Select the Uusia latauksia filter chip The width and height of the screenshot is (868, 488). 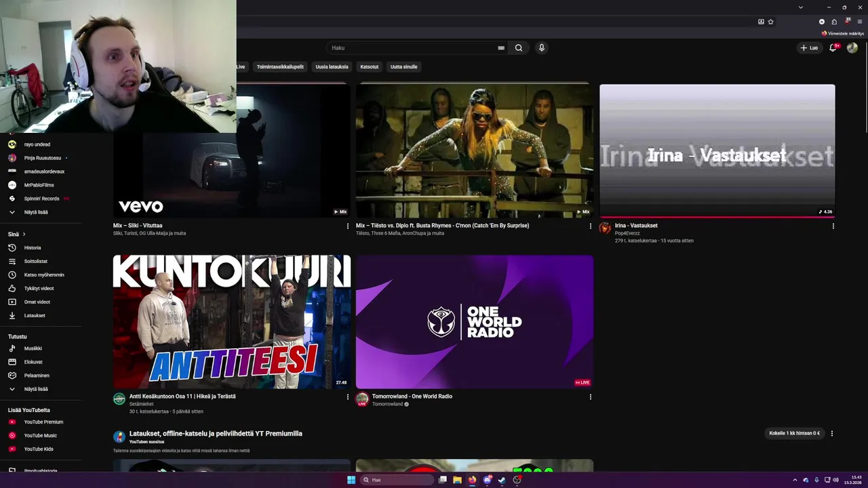[332, 66]
